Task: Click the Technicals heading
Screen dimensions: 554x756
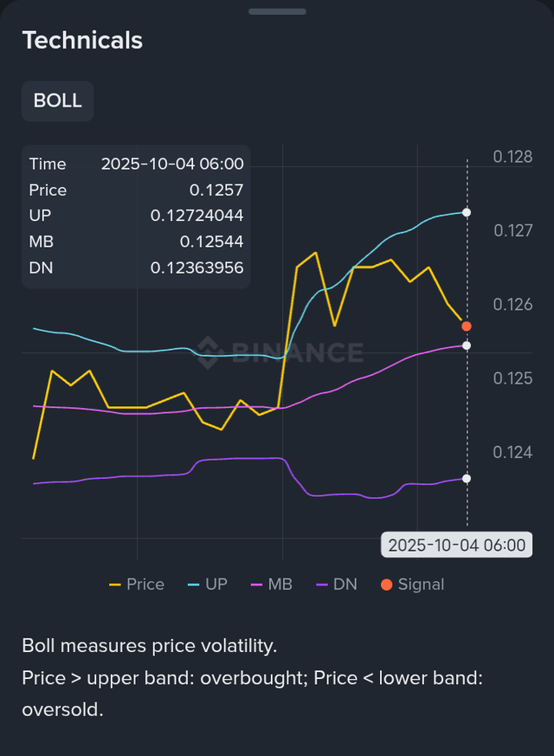Action: tap(82, 40)
